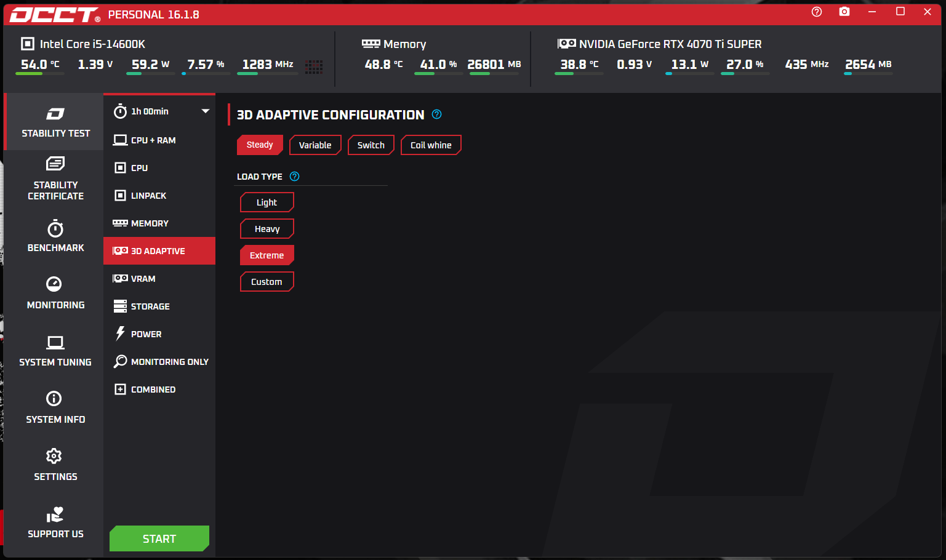Click the GPU power 13.1 W reading

[690, 65]
